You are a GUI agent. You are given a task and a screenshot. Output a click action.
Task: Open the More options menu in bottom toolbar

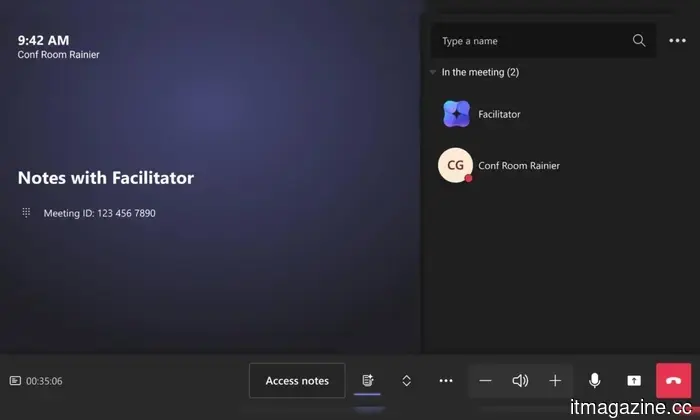pos(446,381)
